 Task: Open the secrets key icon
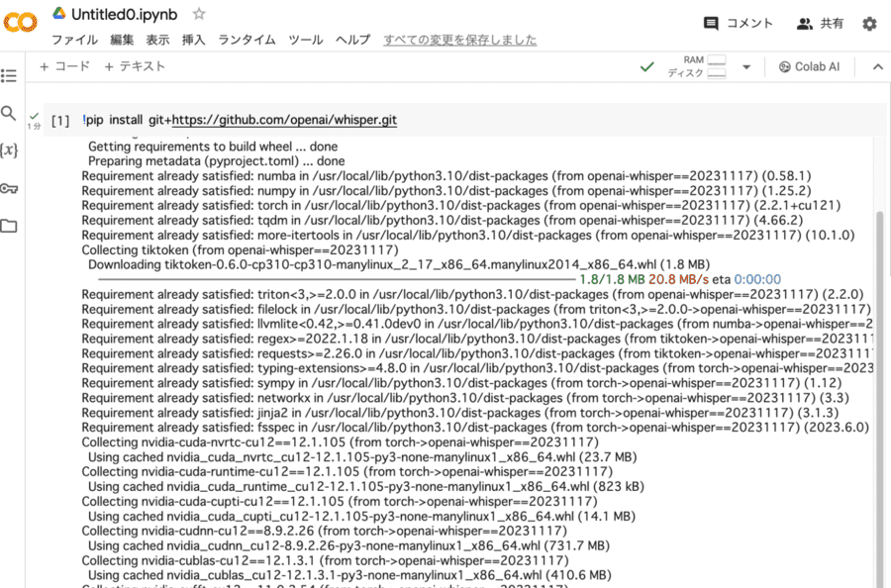9,188
